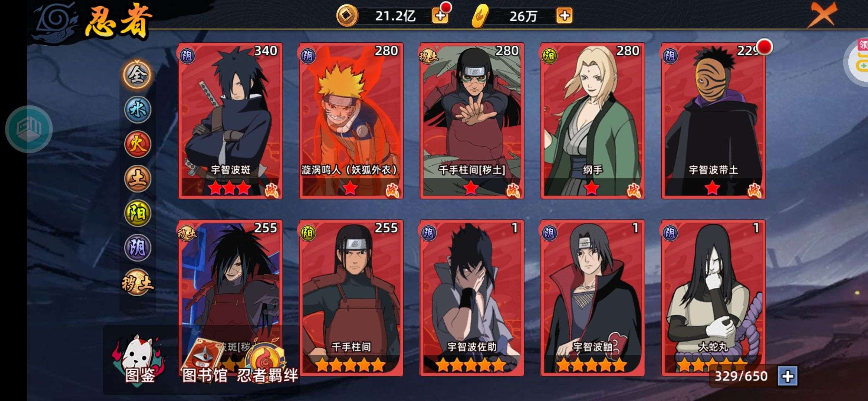Filter ninjas by 土 earth element
Viewport: 868px width, 401px height.
tap(137, 179)
